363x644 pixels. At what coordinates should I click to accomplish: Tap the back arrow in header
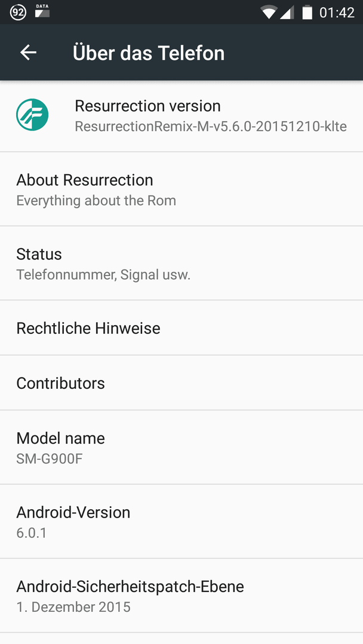tap(29, 52)
